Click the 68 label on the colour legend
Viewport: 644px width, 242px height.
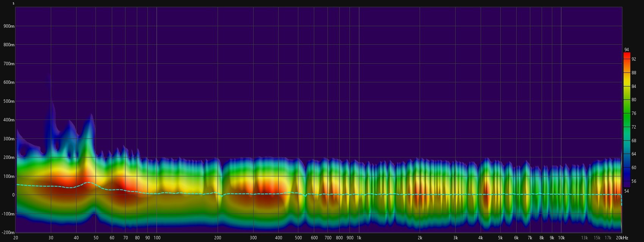(633, 141)
